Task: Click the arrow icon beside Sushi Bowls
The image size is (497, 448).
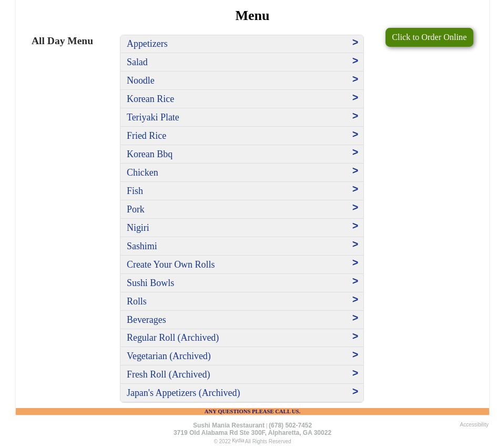Action: click(355, 281)
